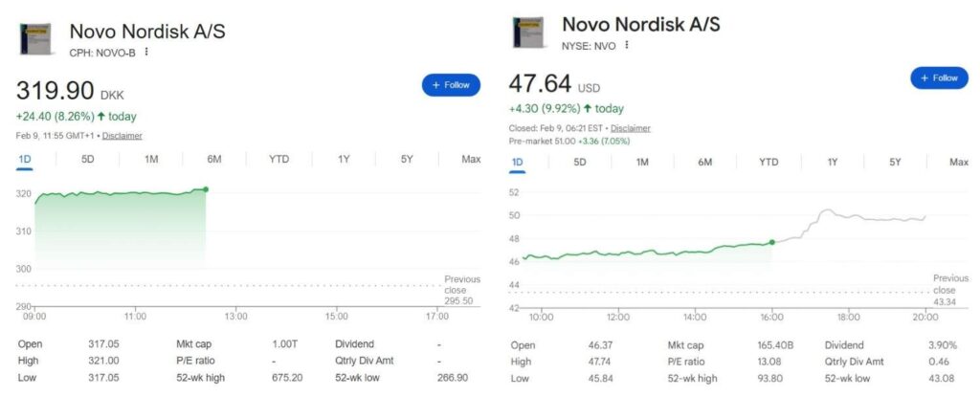The width and height of the screenshot is (980, 396).
Task: Show 6M range on DKK chart
Action: [214, 159]
